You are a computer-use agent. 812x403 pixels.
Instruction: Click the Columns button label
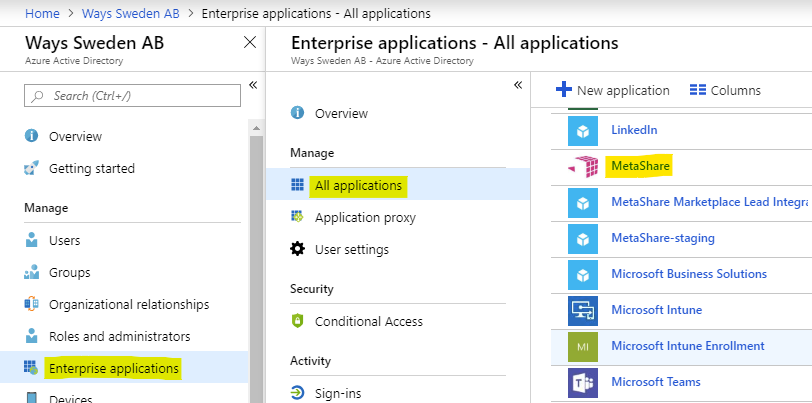pyautogui.click(x=735, y=91)
